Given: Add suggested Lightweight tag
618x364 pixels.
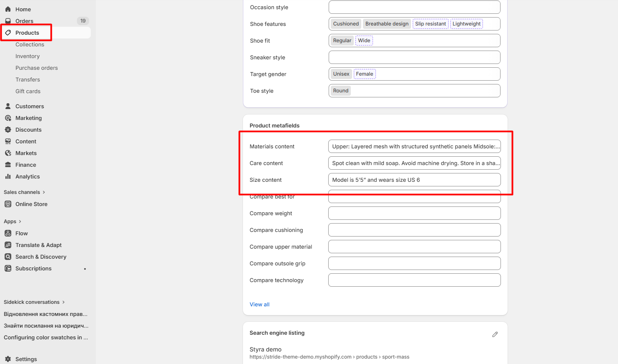Looking at the screenshot, I should pos(466,24).
